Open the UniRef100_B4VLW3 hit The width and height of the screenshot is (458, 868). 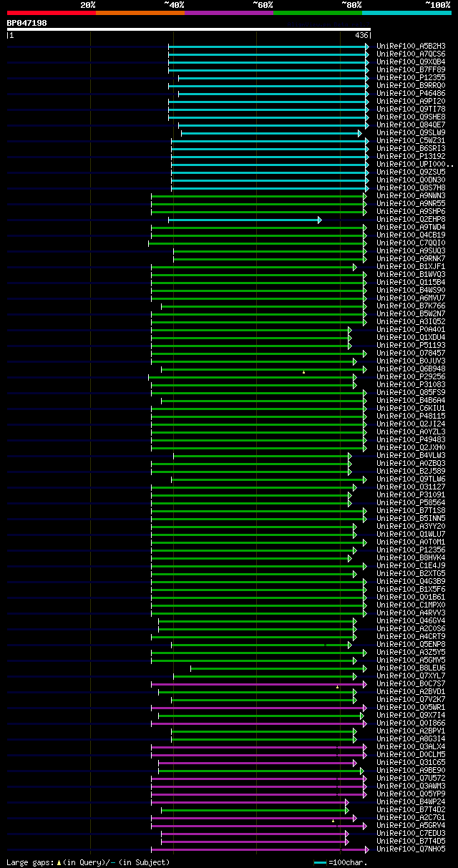click(x=411, y=455)
